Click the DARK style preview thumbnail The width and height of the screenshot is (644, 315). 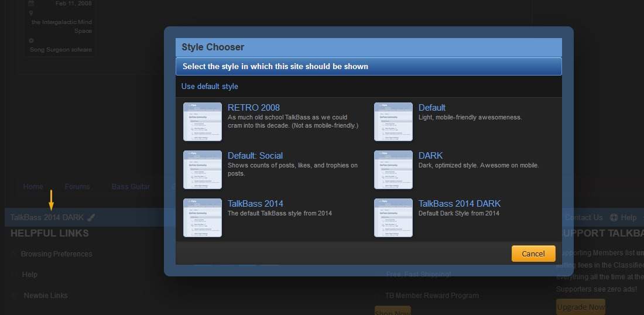tap(393, 170)
